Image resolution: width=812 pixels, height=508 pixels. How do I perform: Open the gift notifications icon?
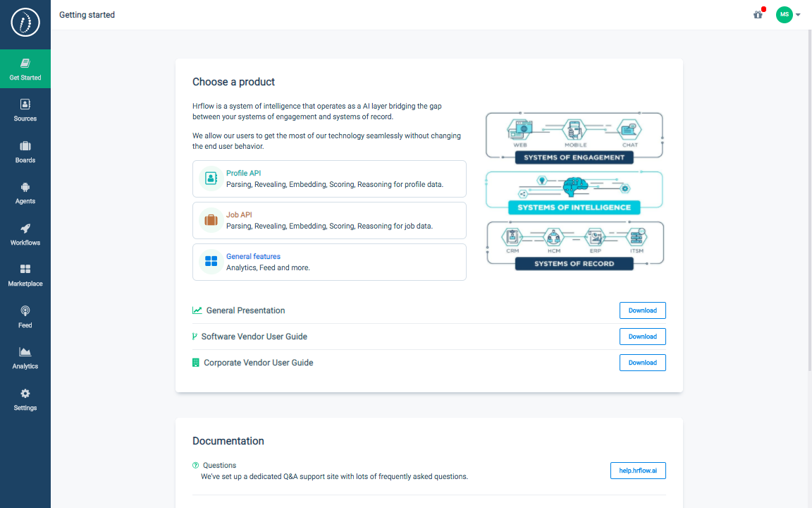(757, 15)
